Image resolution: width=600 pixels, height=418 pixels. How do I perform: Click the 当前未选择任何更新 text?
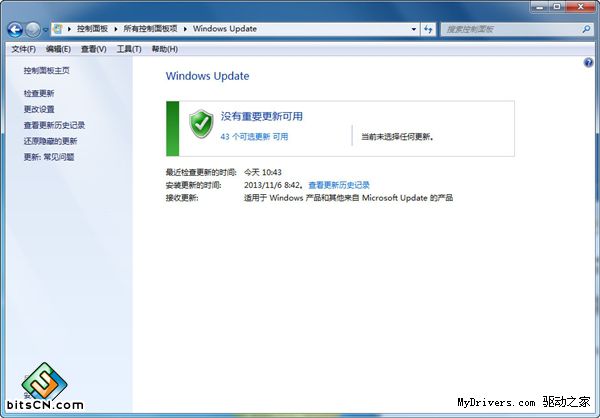(x=398, y=137)
